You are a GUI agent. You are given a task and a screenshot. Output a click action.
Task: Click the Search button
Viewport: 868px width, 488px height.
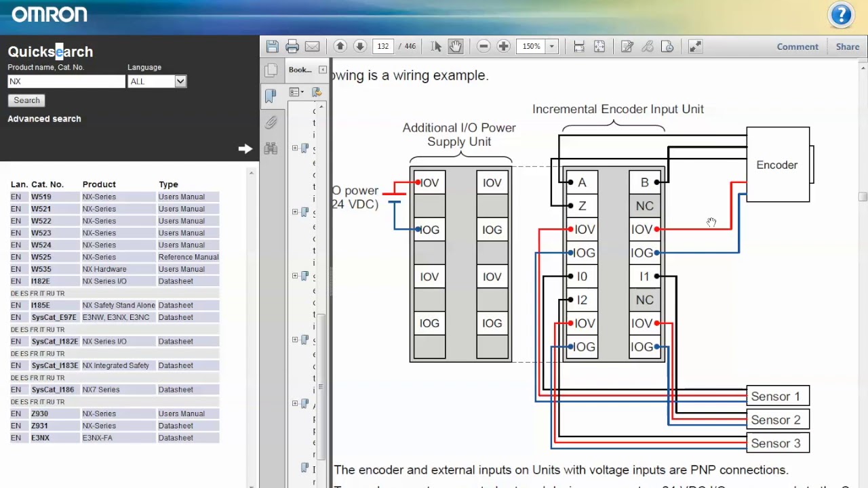(x=27, y=100)
